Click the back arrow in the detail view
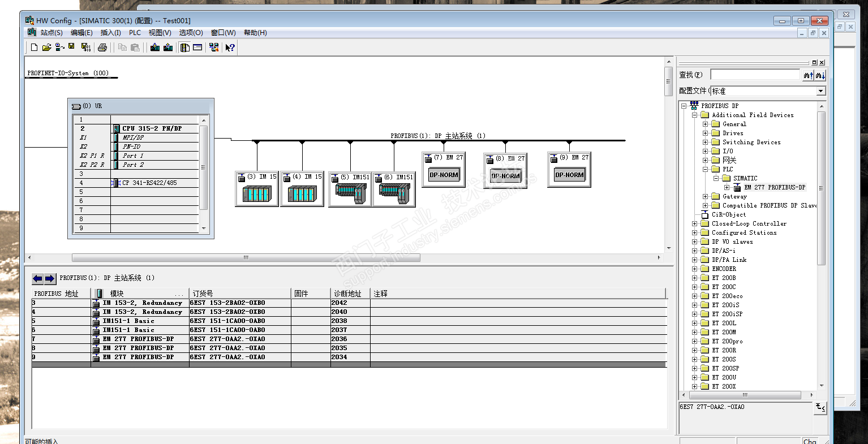This screenshot has height=444, width=868. pyautogui.click(x=37, y=278)
